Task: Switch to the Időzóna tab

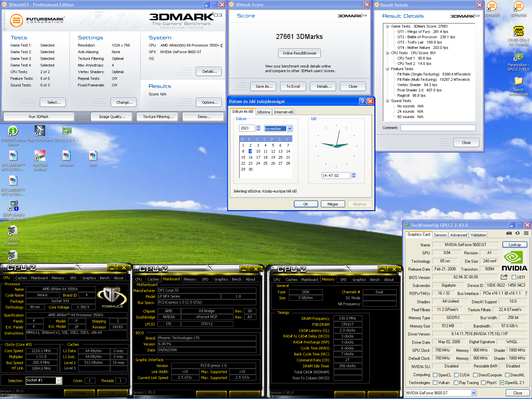Action: coord(263,112)
